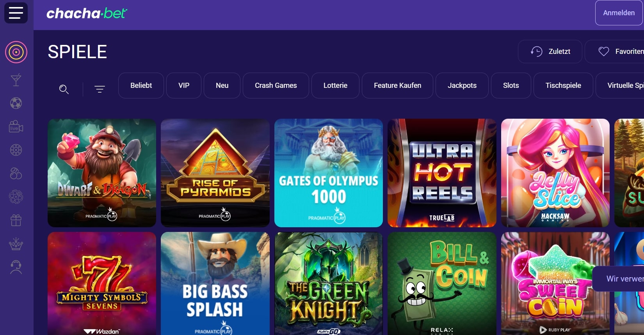Click the chacha.bet logo
Viewport: 644px width, 335px height.
click(87, 14)
